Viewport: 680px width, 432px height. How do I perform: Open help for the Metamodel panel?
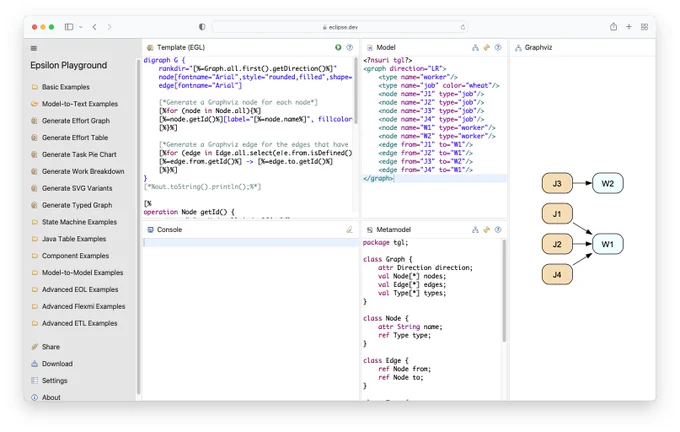[498, 229]
